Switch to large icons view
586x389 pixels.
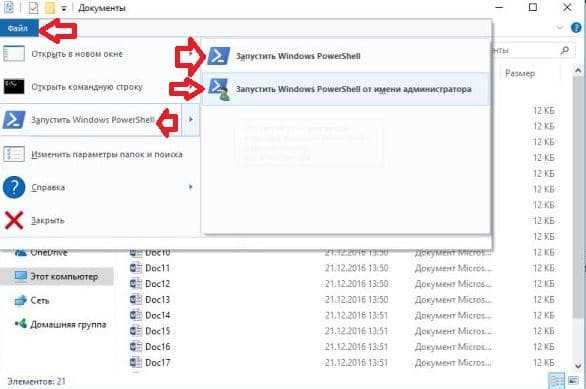[x=573, y=381]
